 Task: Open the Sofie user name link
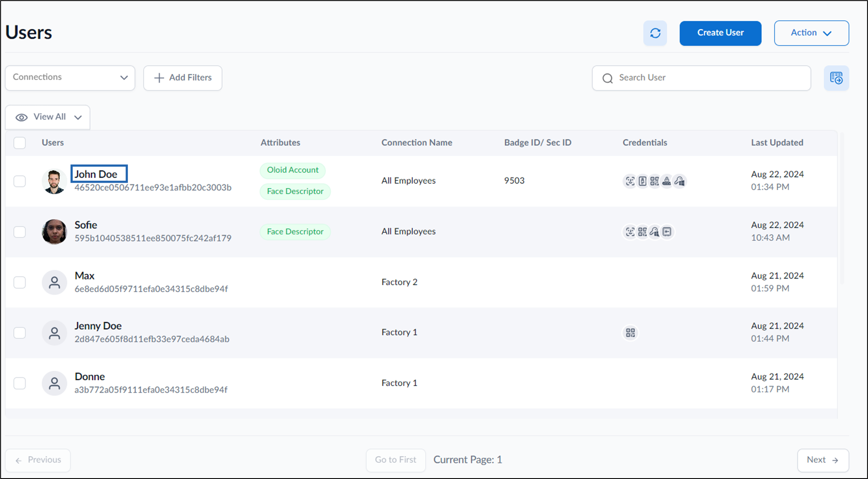86,225
